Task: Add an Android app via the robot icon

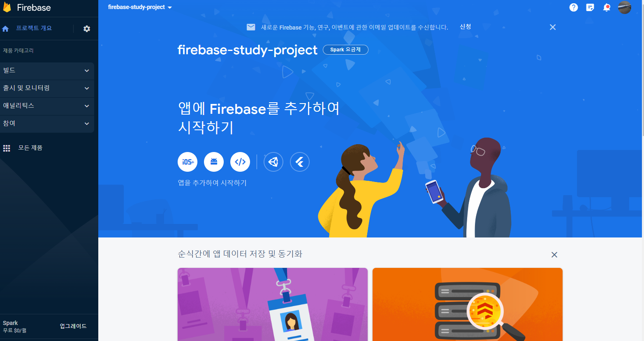Action: pyautogui.click(x=214, y=162)
